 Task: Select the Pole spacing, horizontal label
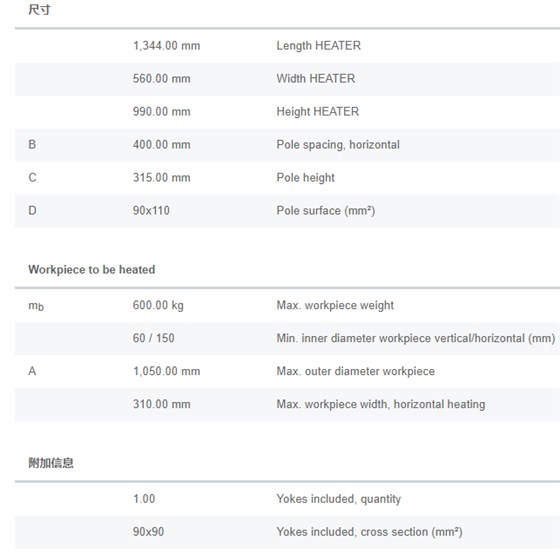338,145
